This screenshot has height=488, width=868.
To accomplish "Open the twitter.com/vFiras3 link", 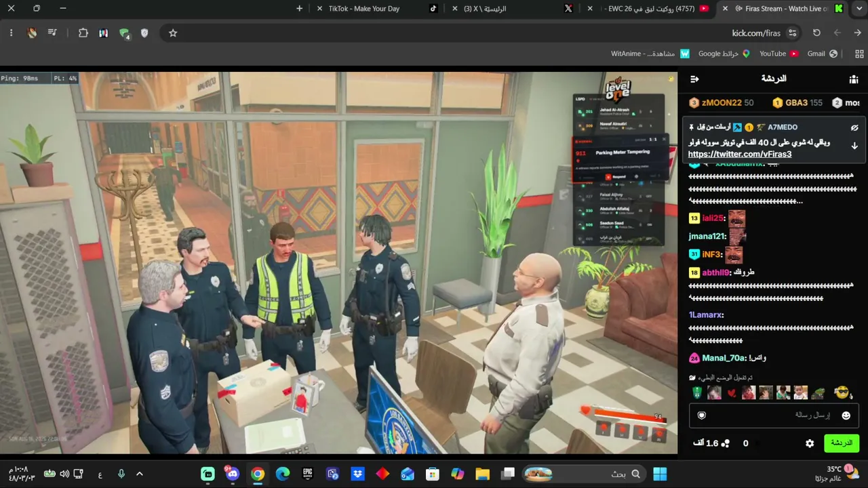I will pos(740,154).
